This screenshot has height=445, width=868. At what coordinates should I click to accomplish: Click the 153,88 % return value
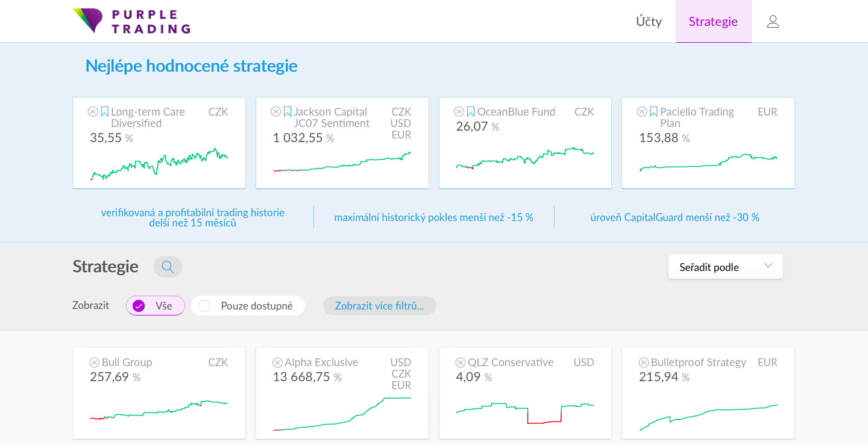tap(664, 138)
